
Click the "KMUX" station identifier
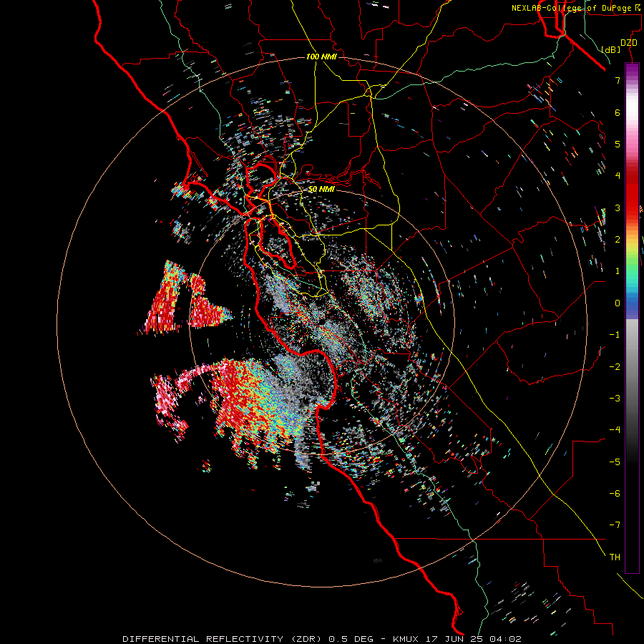point(406,639)
